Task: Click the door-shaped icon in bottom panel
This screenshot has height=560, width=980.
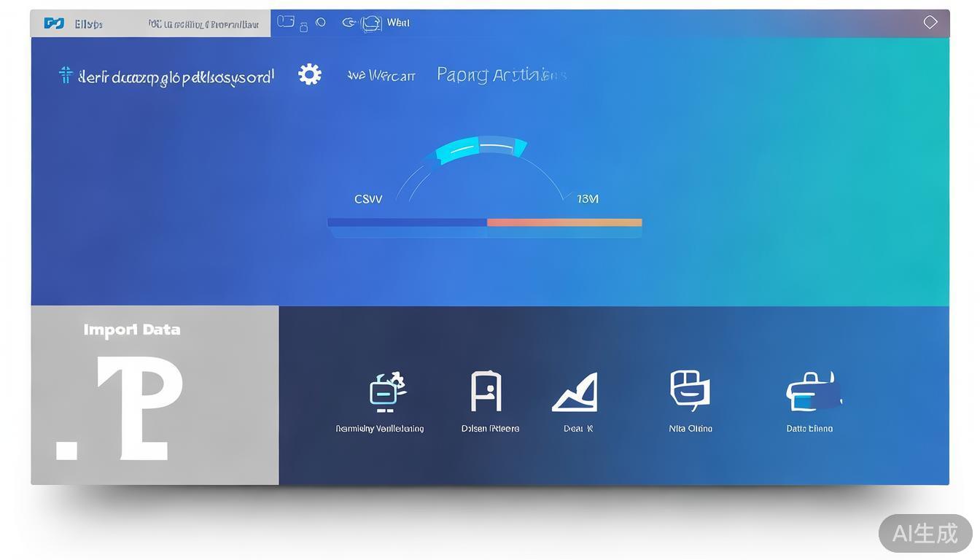Action: 486,392
